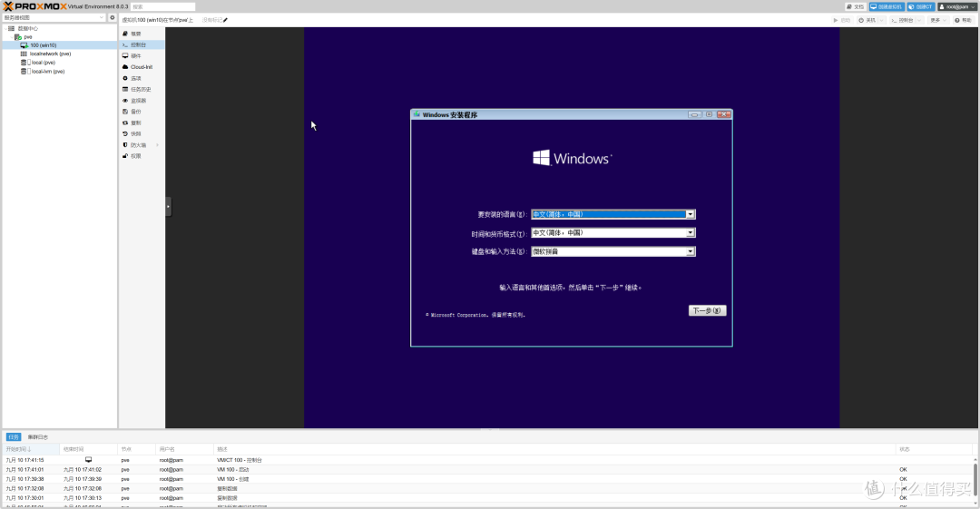Select the task ended at 17:39:39
Viewport: 980px width, 509px height.
click(487, 479)
